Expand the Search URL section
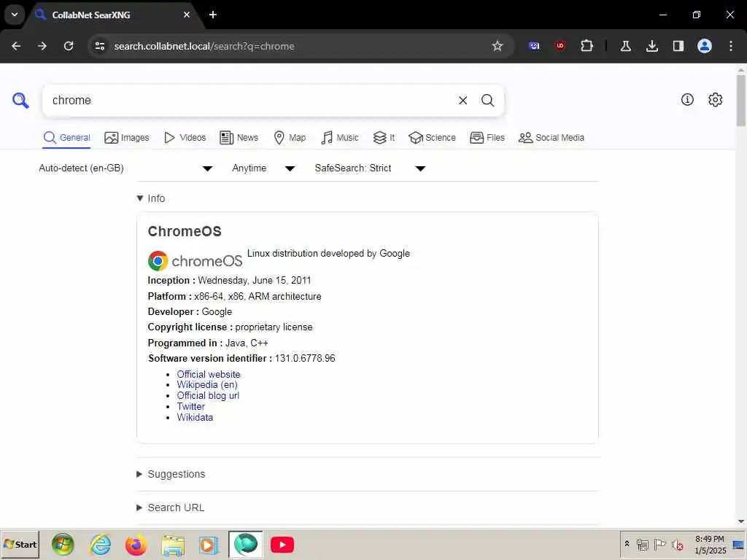 (x=171, y=507)
